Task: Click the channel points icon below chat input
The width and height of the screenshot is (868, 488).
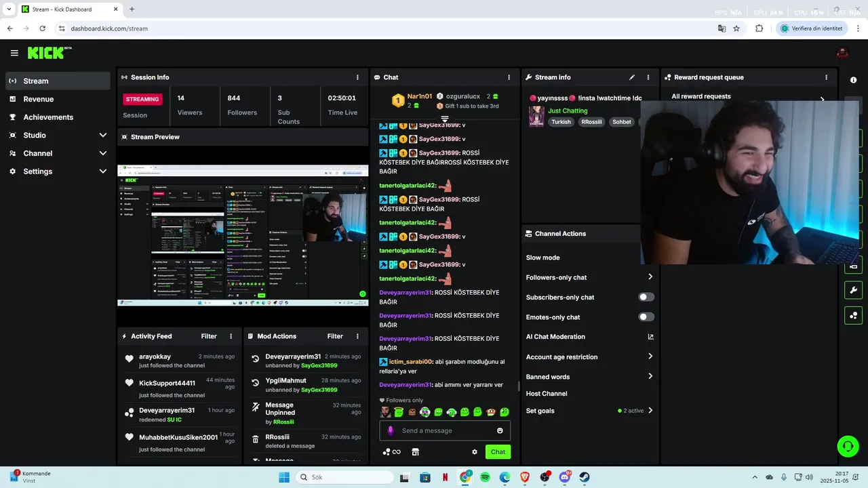Action: pyautogui.click(x=387, y=452)
